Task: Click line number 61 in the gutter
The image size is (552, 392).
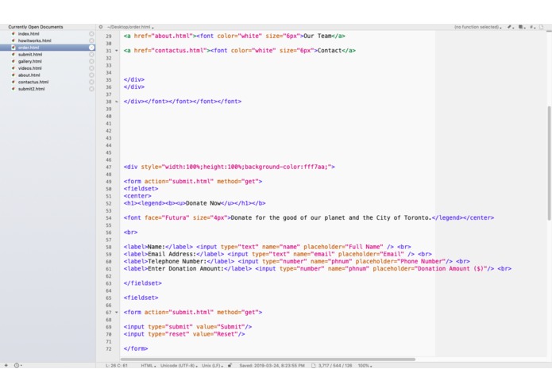Action: click(109, 269)
